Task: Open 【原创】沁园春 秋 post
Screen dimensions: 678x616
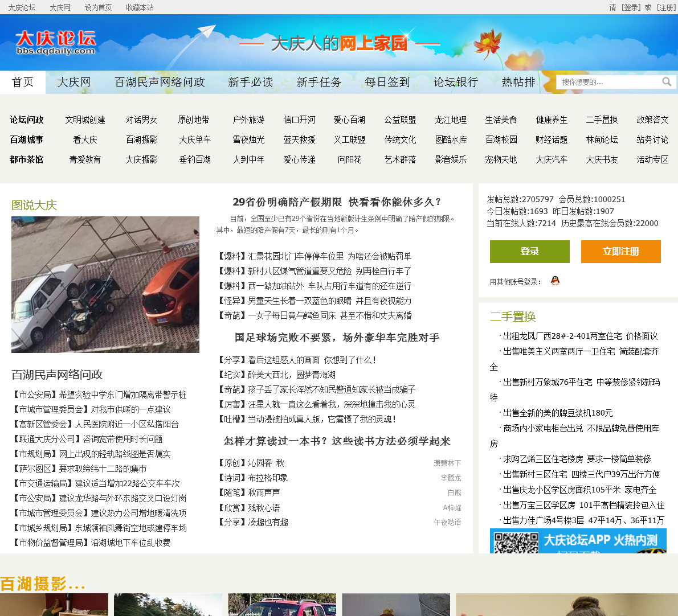Action: (x=250, y=463)
